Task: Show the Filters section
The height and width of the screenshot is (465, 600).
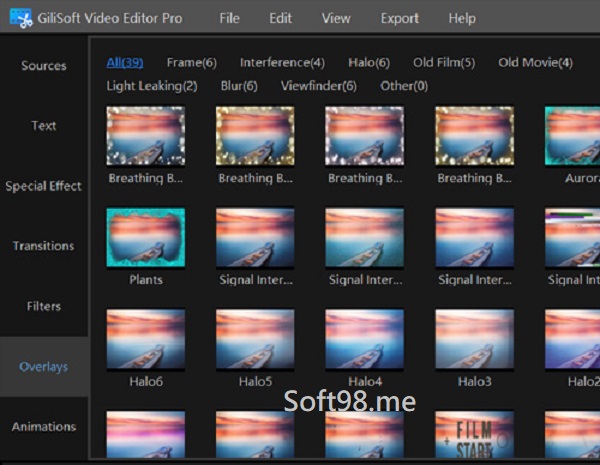Action: click(x=44, y=306)
